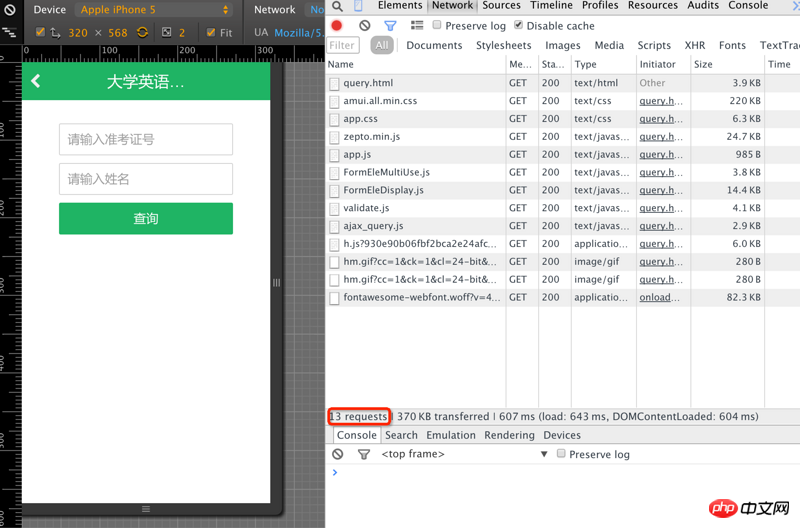Switch to the Sources panel tab
The image size is (800, 528).
coord(501,6)
